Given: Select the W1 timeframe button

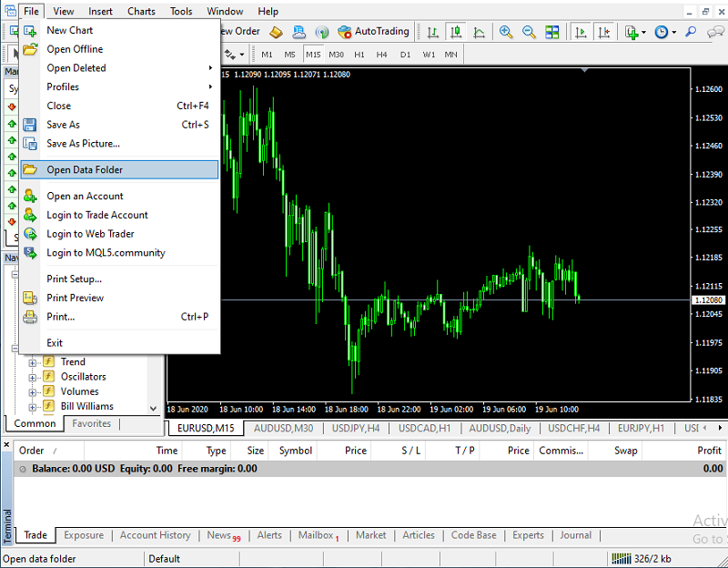Looking at the screenshot, I should click(x=429, y=55).
